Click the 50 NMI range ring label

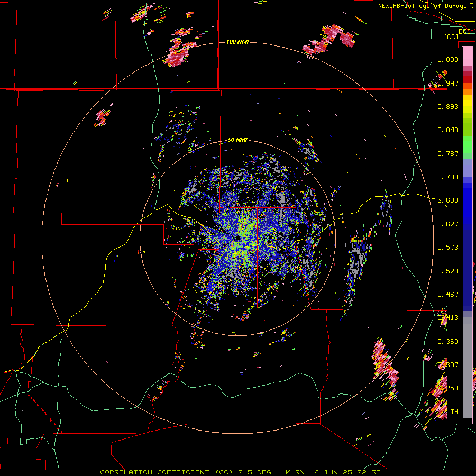(237, 140)
